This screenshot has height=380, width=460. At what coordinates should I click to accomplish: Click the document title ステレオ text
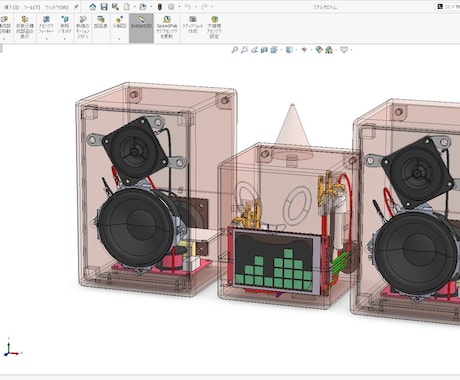325,7
